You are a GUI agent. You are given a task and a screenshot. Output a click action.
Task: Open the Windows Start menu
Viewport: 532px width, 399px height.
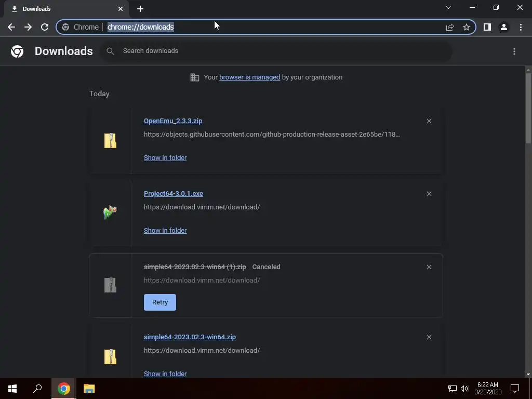pyautogui.click(x=12, y=389)
